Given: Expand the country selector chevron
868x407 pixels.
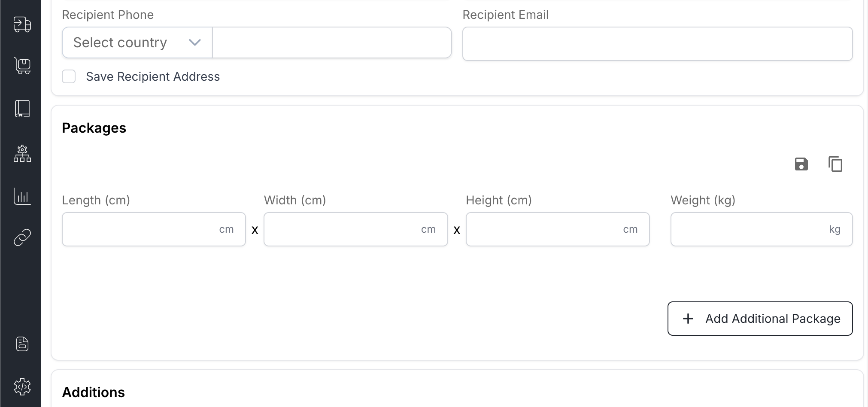Looking at the screenshot, I should pyautogui.click(x=194, y=42).
